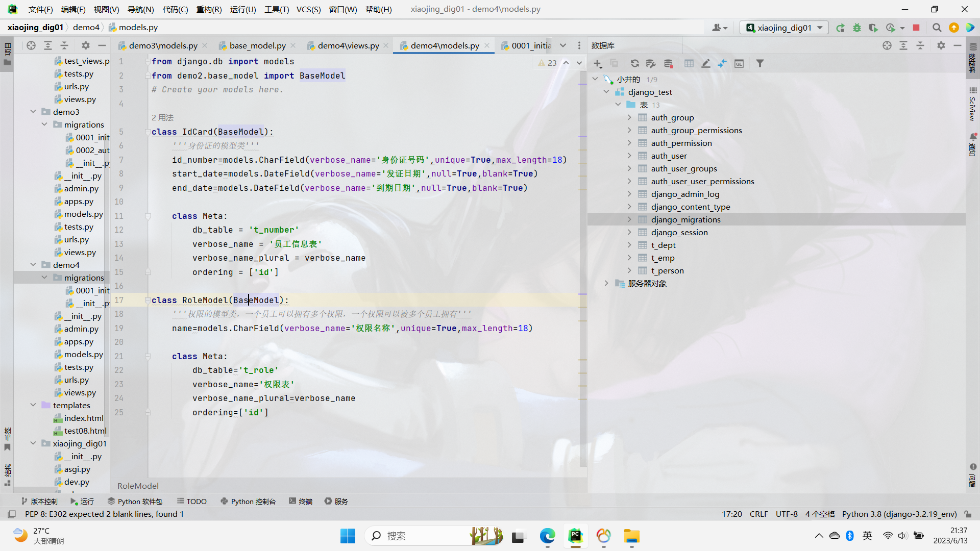980x551 pixels.
Task: Click select opened file target icon in project panel
Action: pos(31,45)
